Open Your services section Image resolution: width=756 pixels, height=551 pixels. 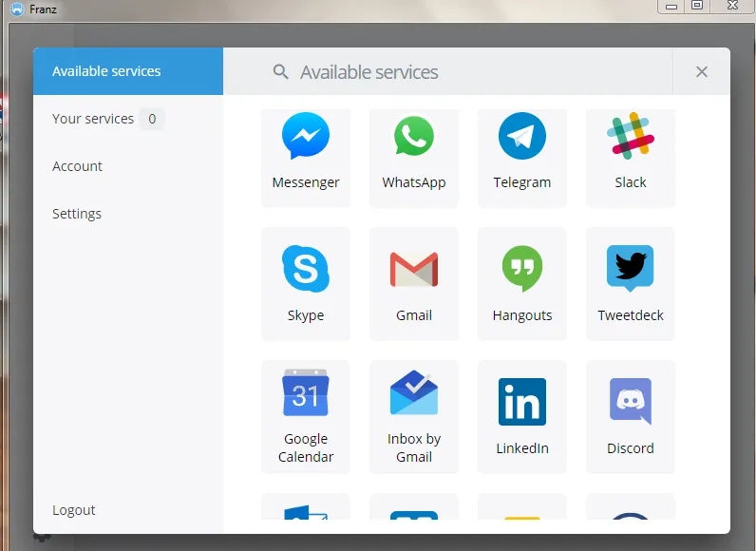pyautogui.click(x=128, y=119)
